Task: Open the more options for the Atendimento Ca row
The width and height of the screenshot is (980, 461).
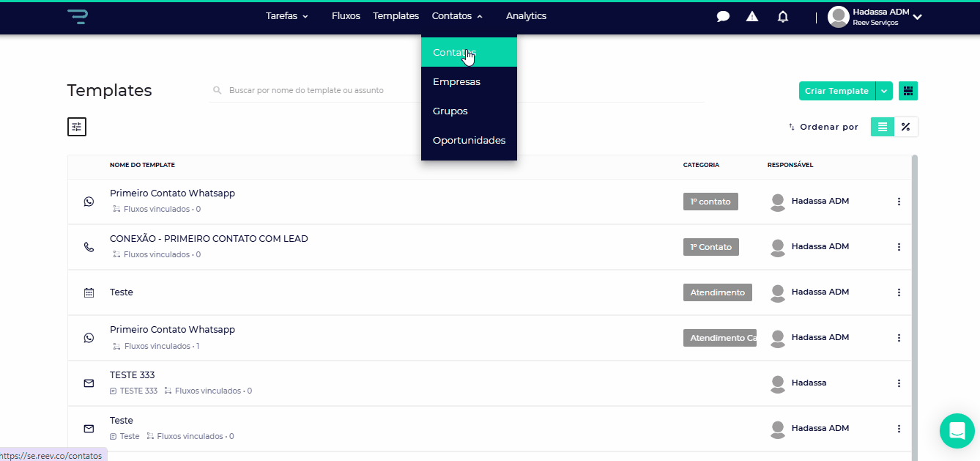Action: [899, 338]
